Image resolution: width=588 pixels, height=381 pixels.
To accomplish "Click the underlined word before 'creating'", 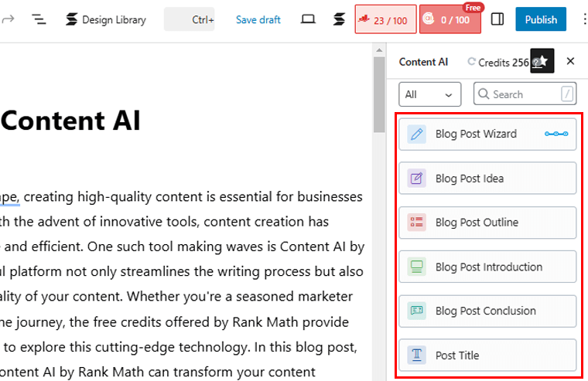I will tap(10, 197).
